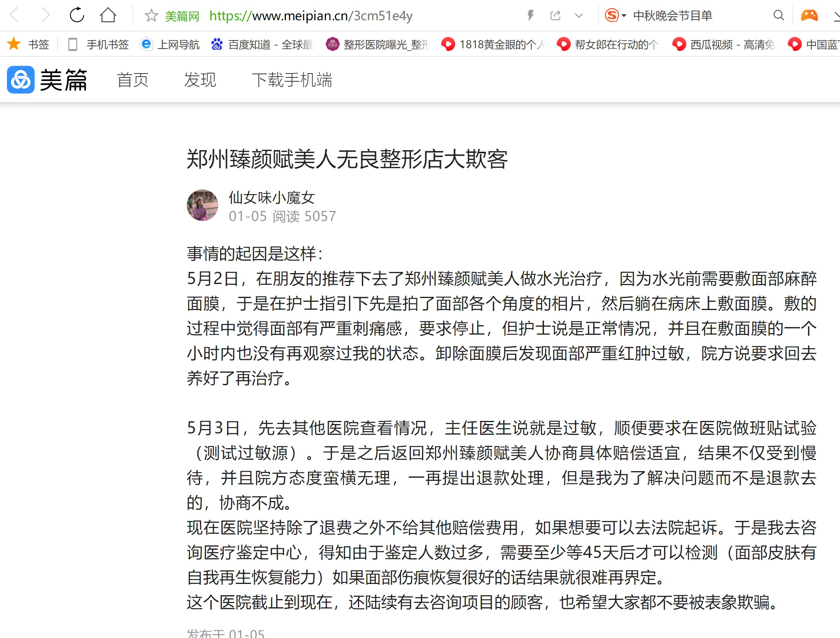This screenshot has height=638, width=840.
Task: Click 下载手机端 menu item
Action: (x=292, y=80)
